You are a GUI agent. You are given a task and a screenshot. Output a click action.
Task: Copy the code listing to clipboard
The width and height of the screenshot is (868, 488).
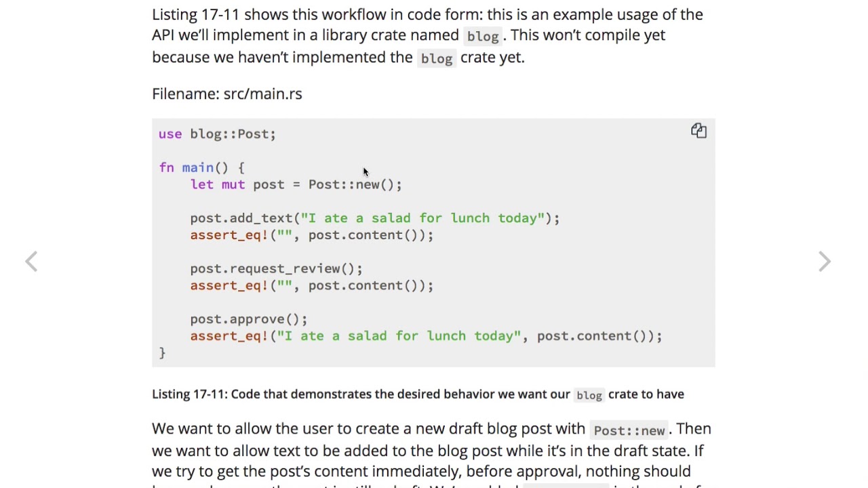698,131
